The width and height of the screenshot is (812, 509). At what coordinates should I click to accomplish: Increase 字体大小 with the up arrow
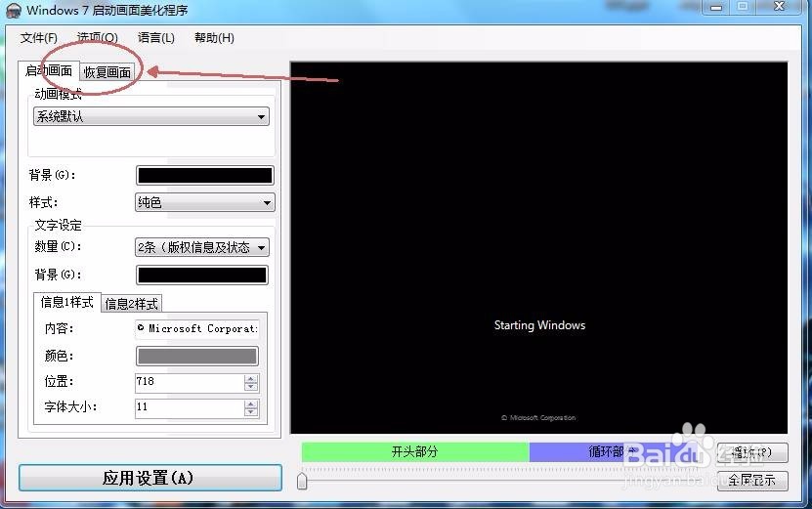[251, 403]
